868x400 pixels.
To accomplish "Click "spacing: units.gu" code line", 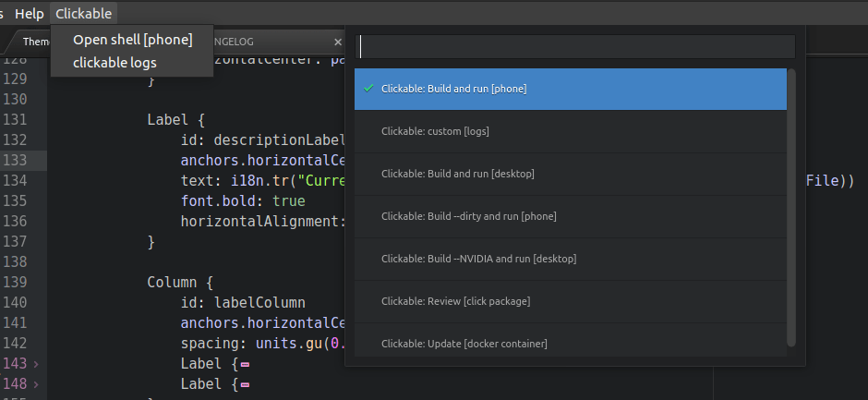I will (x=263, y=344).
